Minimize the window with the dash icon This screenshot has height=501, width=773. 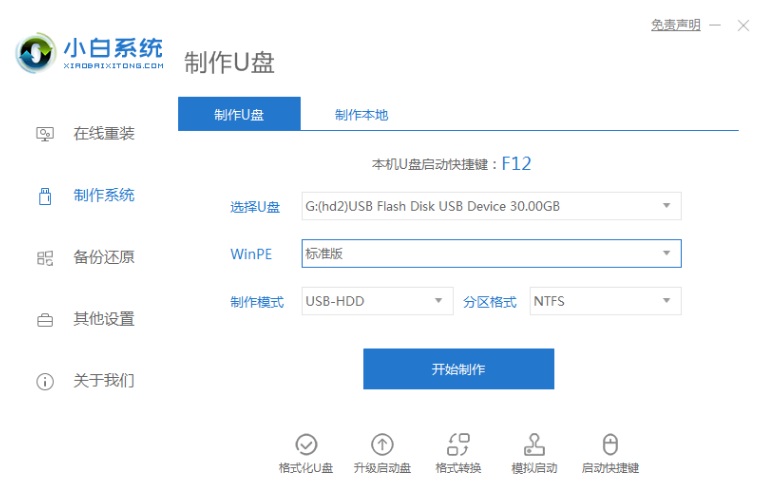click(x=715, y=25)
